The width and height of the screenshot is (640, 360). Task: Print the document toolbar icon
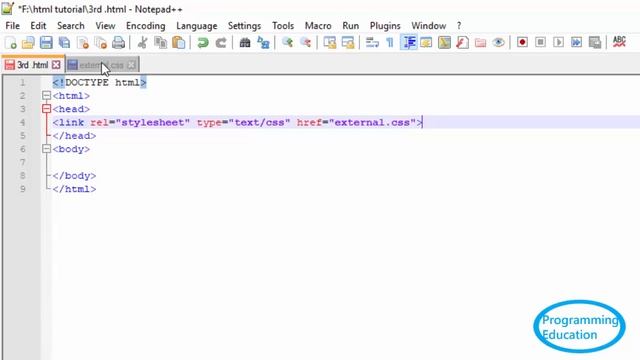(x=118, y=42)
